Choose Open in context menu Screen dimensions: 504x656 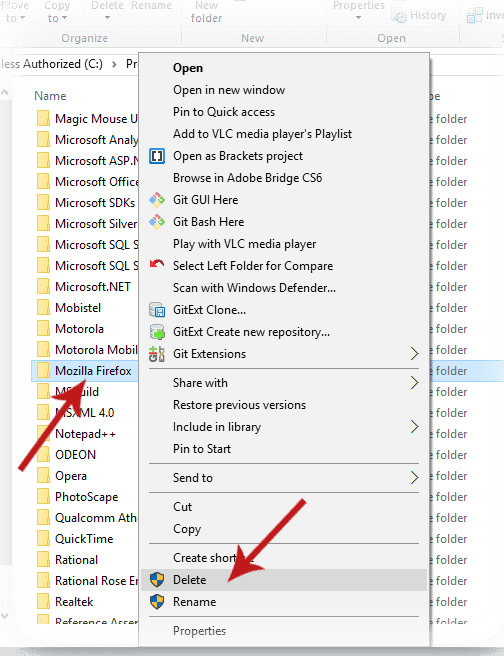point(188,68)
